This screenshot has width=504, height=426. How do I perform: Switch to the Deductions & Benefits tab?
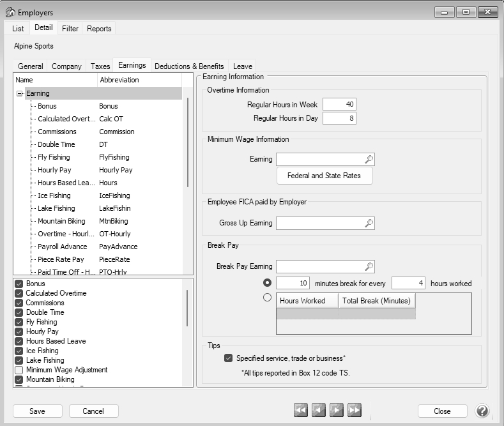189,66
